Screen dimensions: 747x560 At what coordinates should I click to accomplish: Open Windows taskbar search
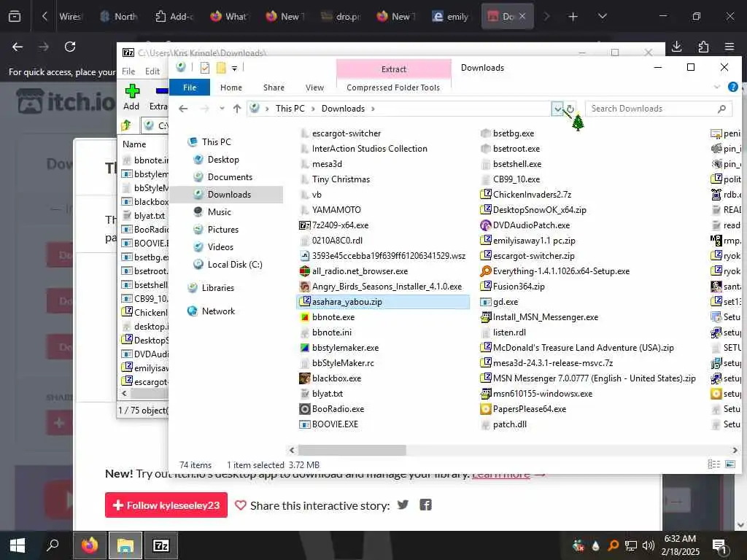53,545
